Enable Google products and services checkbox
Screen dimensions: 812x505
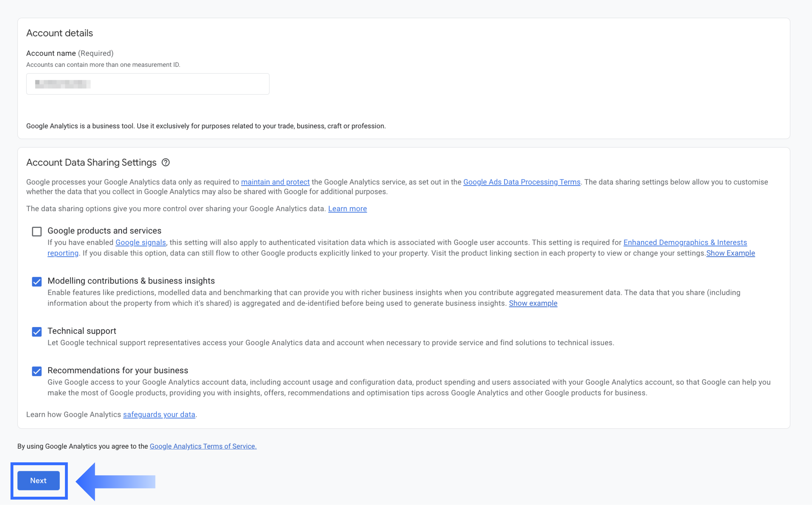click(x=37, y=231)
